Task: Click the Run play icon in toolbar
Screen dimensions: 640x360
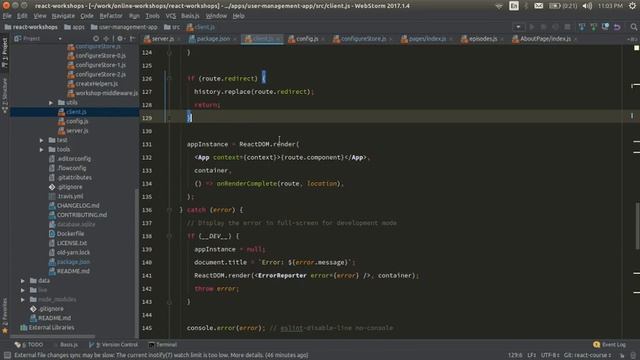Action: click(x=531, y=27)
